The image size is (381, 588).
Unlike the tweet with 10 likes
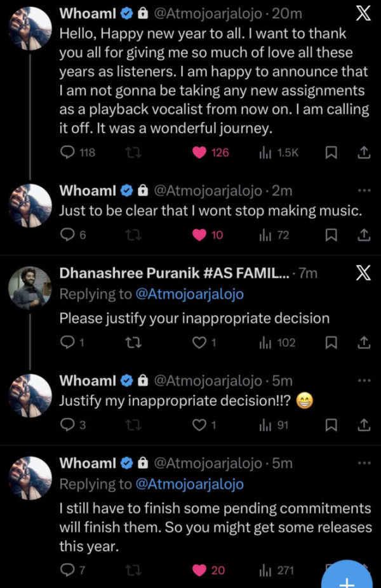pos(199,235)
